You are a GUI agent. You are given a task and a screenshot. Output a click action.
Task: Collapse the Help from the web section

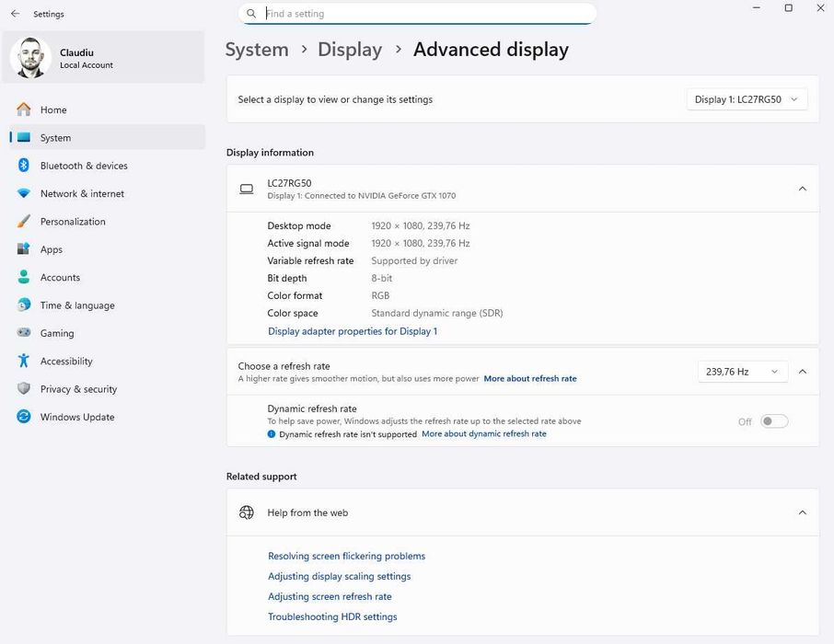pyautogui.click(x=802, y=512)
